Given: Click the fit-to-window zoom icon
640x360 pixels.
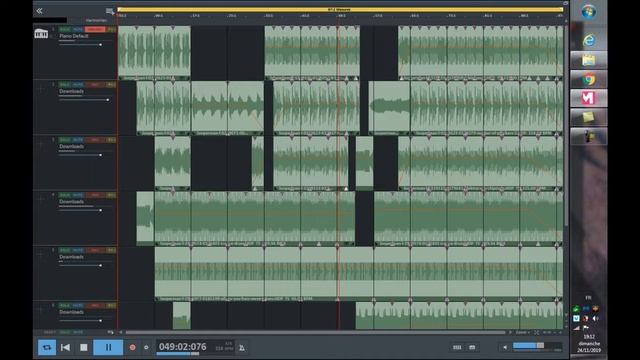Looking at the screenshot, I should pos(536,332).
